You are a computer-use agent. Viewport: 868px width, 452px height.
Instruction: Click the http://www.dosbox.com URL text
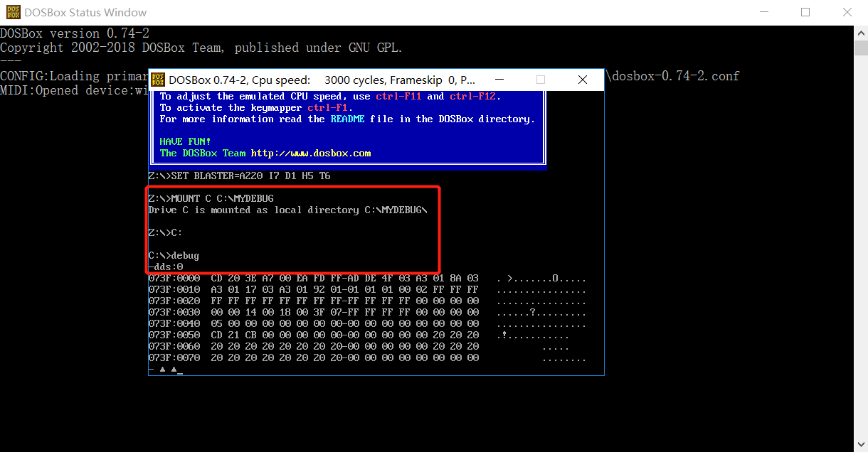[311, 153]
